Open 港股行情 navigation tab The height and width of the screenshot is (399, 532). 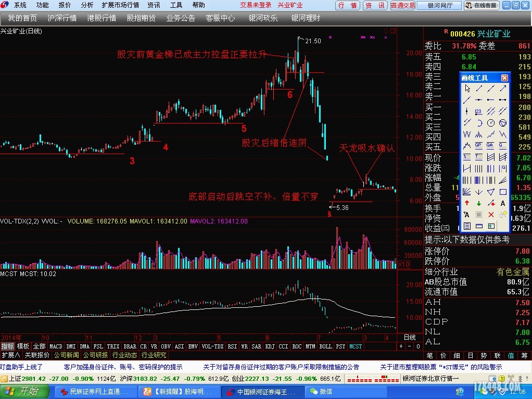tap(102, 18)
